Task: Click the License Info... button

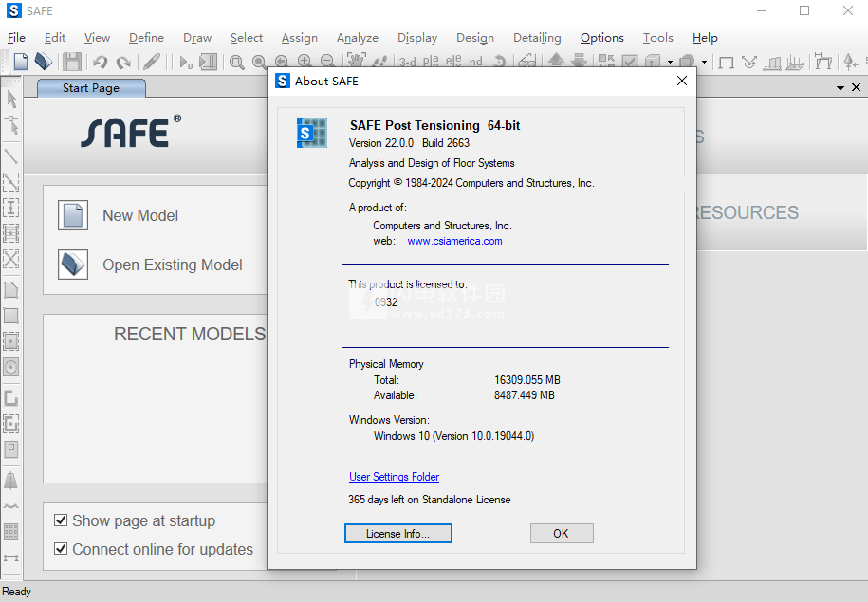Action: tap(398, 534)
